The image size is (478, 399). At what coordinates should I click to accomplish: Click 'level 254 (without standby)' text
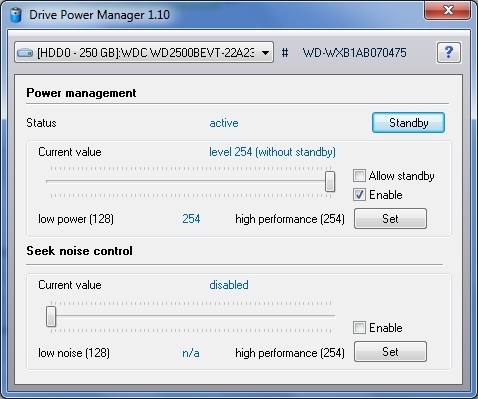[272, 152]
